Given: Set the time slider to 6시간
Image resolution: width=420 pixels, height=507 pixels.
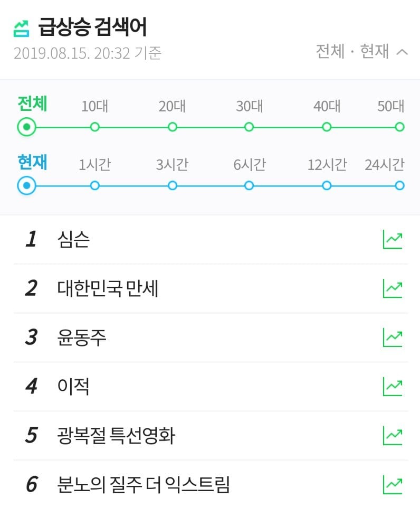Looking at the screenshot, I should click(x=249, y=185).
